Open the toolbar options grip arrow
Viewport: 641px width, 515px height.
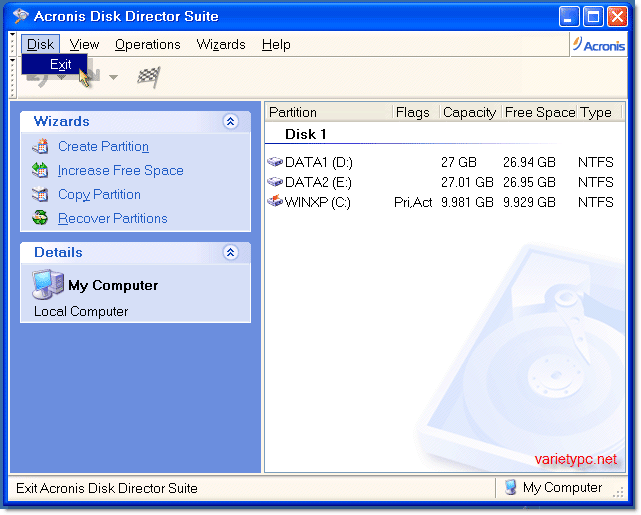(13, 60)
